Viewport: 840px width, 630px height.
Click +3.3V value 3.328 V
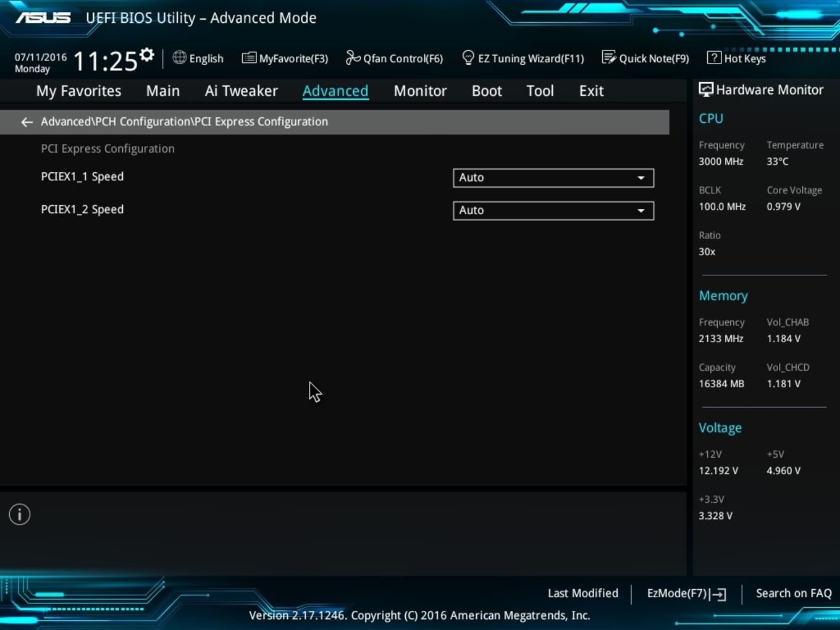click(715, 516)
